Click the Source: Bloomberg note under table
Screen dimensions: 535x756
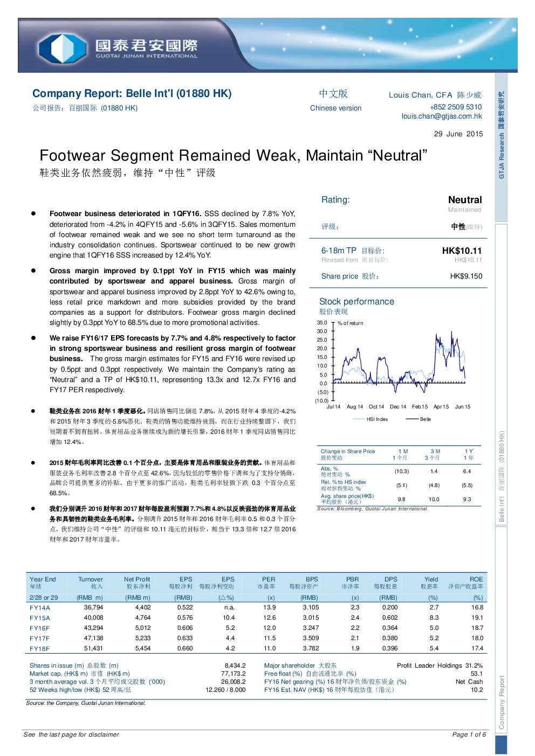(x=372, y=509)
